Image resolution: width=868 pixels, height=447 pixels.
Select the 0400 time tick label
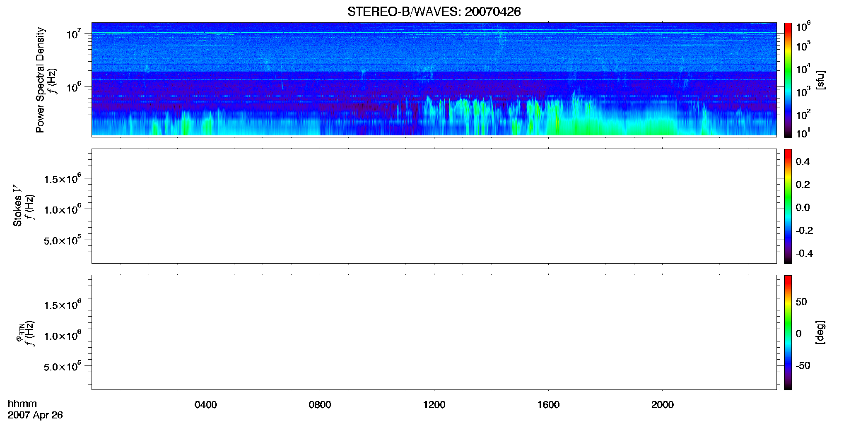pyautogui.click(x=206, y=404)
